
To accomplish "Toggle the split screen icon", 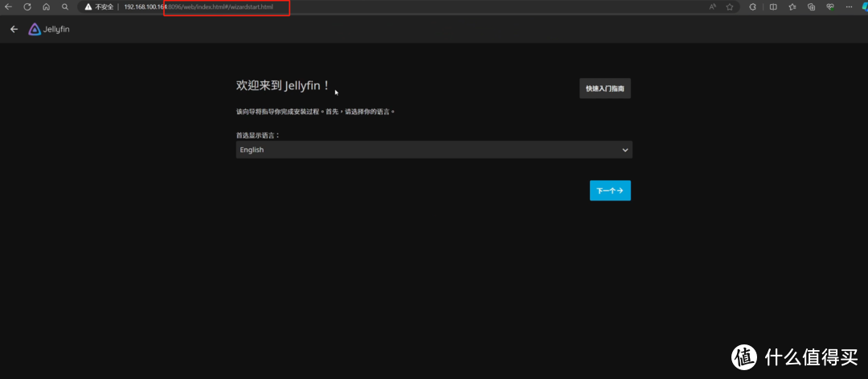I will coord(773,6).
